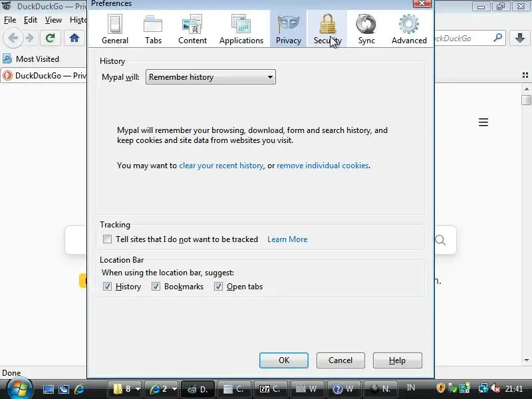Open the Advanced gear pane
This screenshot has width=532, height=399.
409,29
